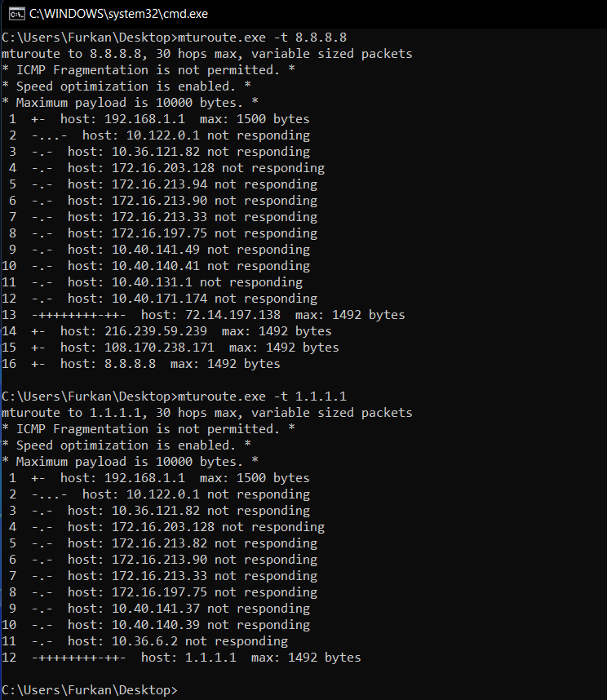Open the cmd.exe system menu icon

coord(16,14)
